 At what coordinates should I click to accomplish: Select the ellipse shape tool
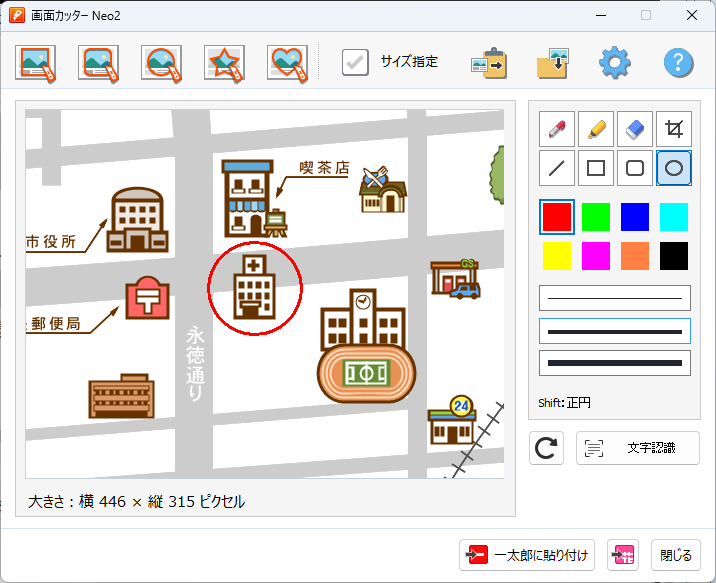[x=674, y=168]
